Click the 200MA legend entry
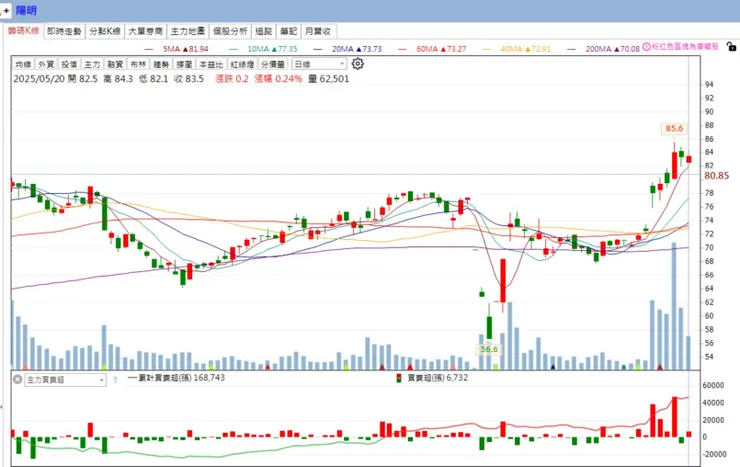Screen dimensions: 740x467 (603, 49)
